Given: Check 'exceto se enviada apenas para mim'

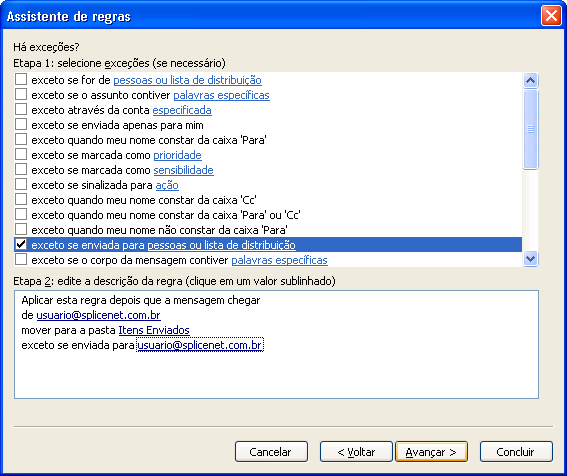Looking at the screenshot, I should pos(21,124).
